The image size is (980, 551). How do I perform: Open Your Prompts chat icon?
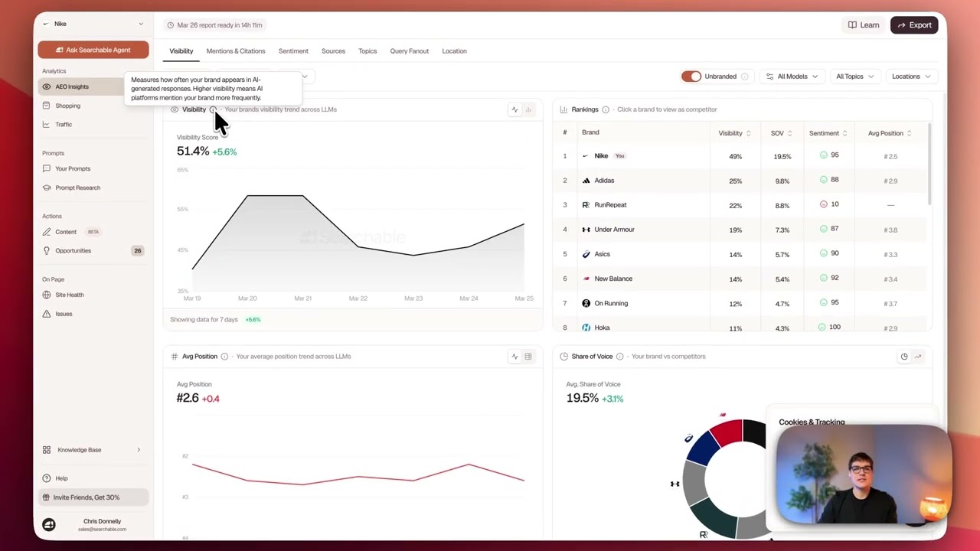coord(47,168)
